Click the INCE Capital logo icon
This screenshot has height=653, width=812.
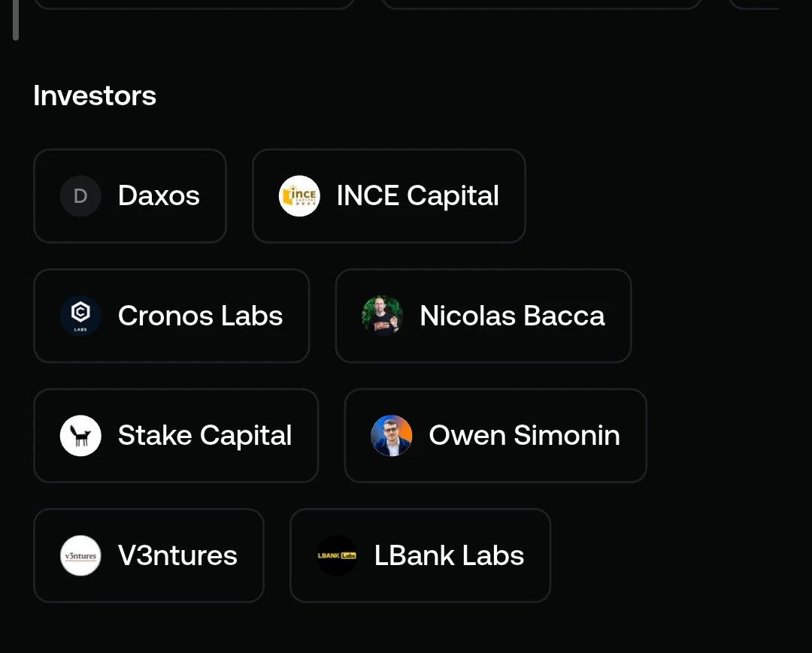(x=299, y=196)
